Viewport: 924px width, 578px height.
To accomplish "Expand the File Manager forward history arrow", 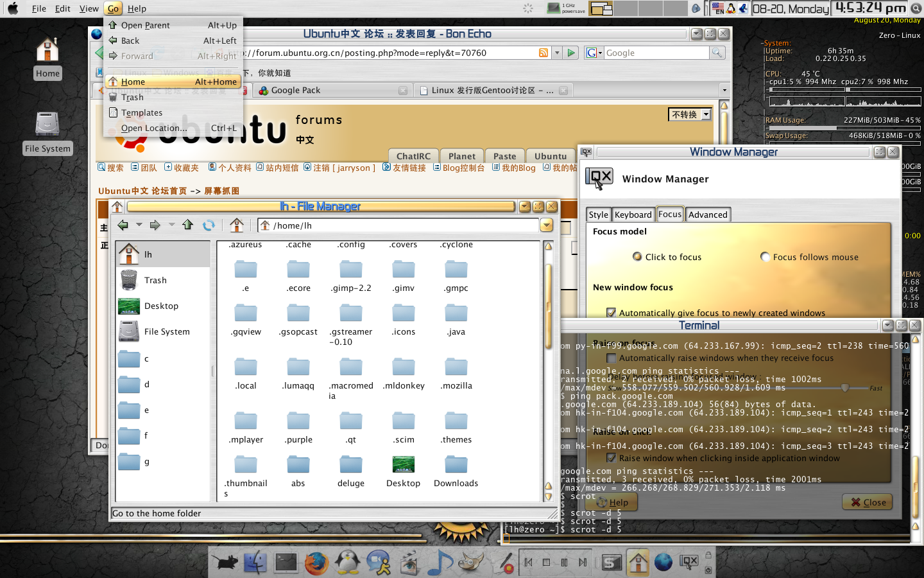I will click(x=171, y=225).
